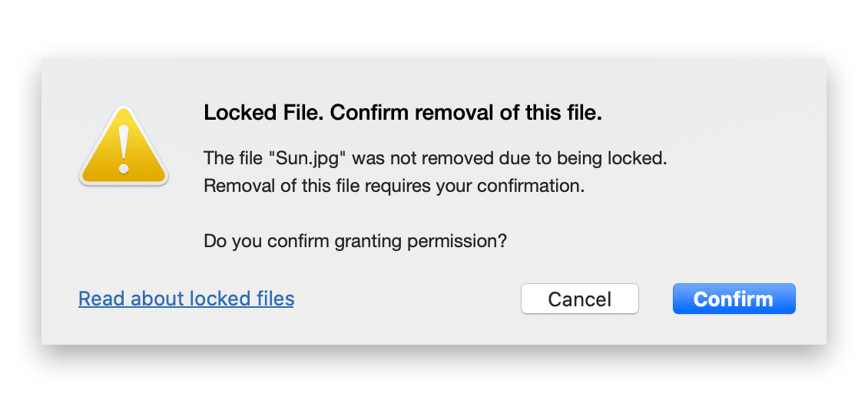Viewport: 868px width, 403px height.
Task: Click the "Removal of this file requires" line
Action: [x=318, y=186]
